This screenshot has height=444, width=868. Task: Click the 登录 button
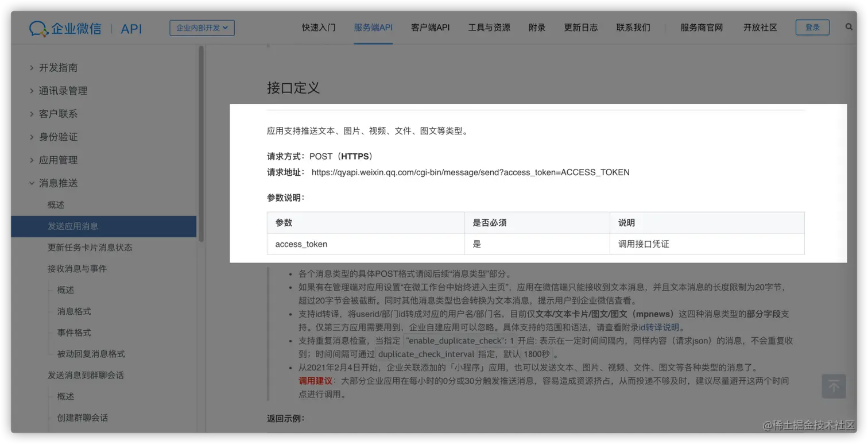coord(812,26)
